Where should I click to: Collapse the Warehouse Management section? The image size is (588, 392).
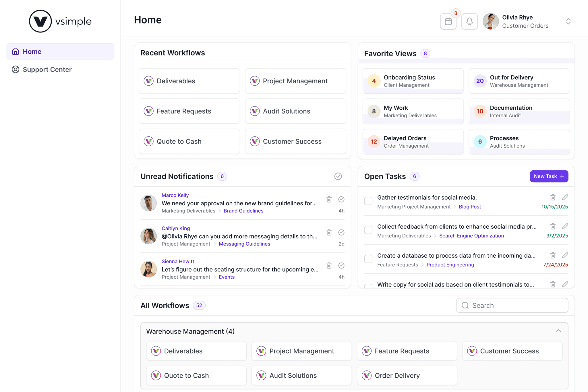558,331
